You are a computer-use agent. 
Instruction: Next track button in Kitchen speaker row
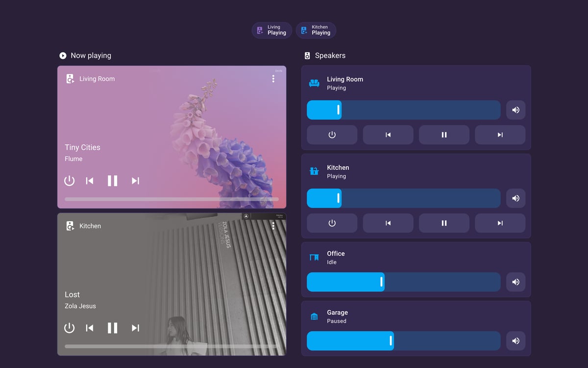(500, 223)
